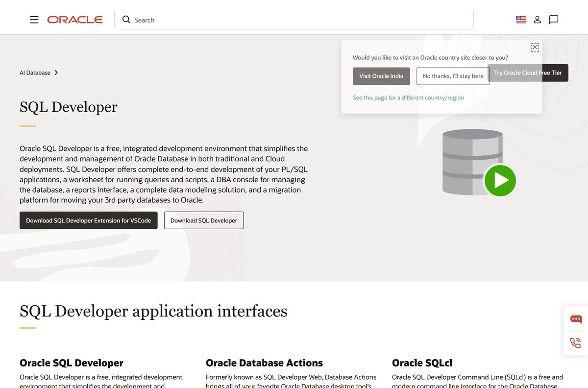This screenshot has width=588, height=388.
Task: Click the SQL Developer application interfaces heading
Action: pos(153,311)
